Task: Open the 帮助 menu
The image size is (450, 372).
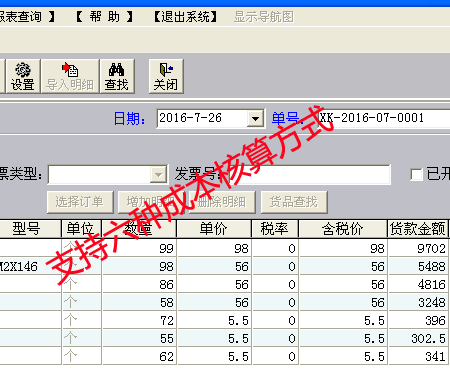Action: tap(105, 16)
